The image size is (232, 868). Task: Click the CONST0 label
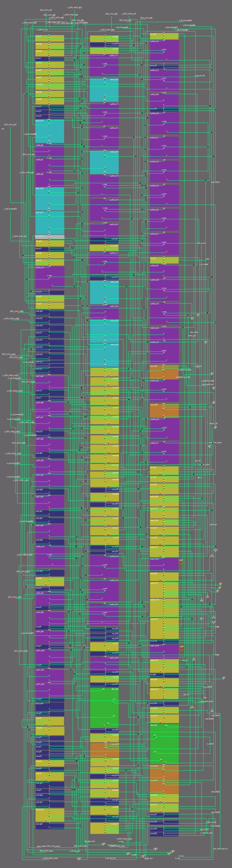198,366
